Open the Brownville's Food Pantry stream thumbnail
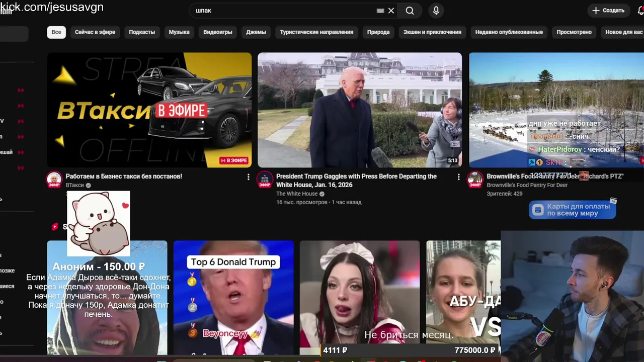The height and width of the screenshot is (362, 644). pyautogui.click(x=556, y=110)
